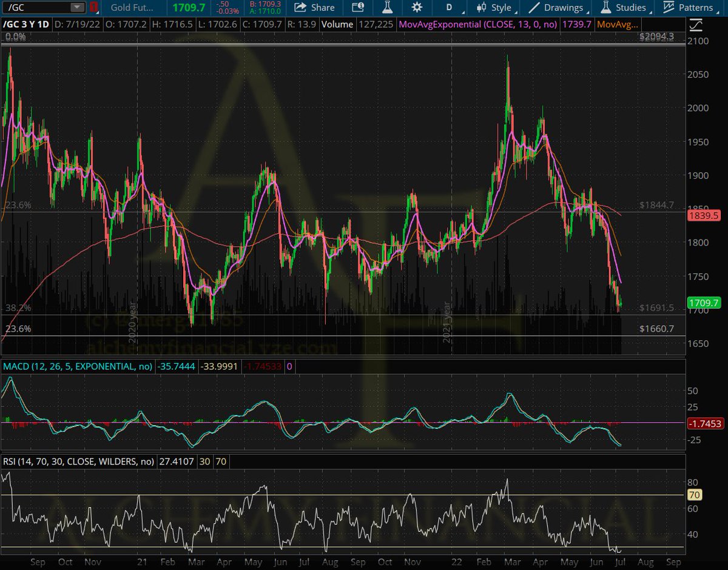Click the date value D: 7/19/22

coord(76,24)
